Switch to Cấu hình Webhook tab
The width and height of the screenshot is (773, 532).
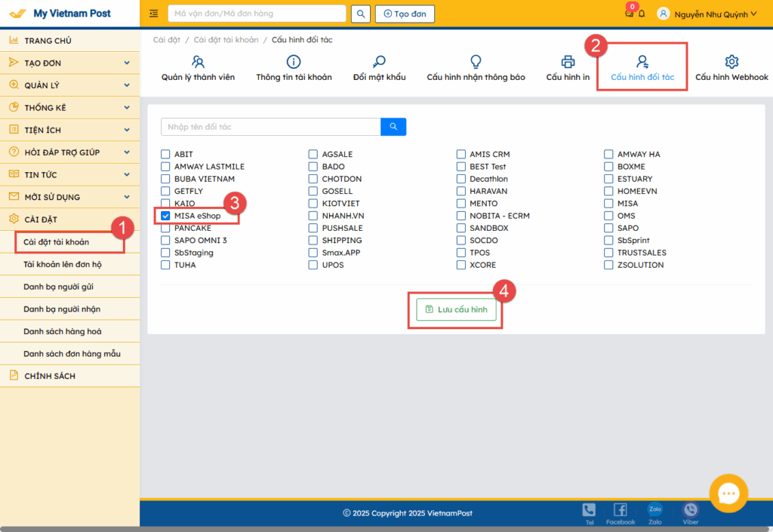[731, 68]
